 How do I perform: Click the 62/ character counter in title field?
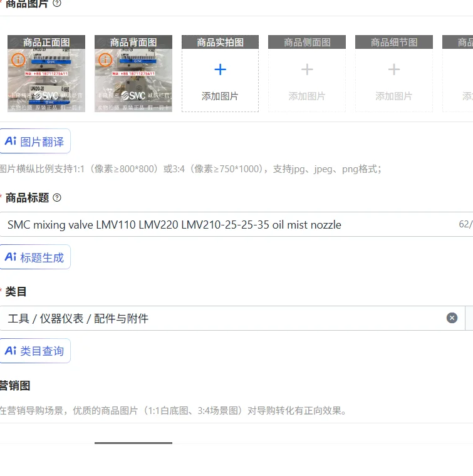pyautogui.click(x=465, y=224)
